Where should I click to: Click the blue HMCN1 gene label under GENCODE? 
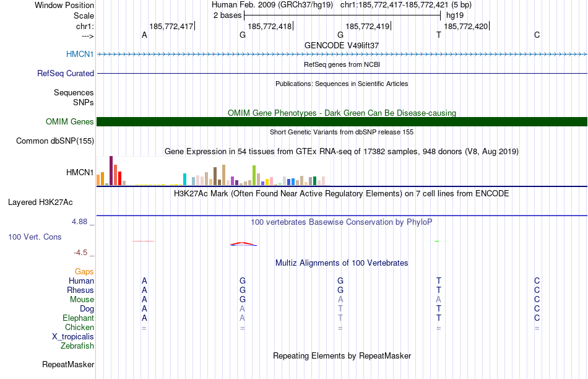(x=80, y=54)
